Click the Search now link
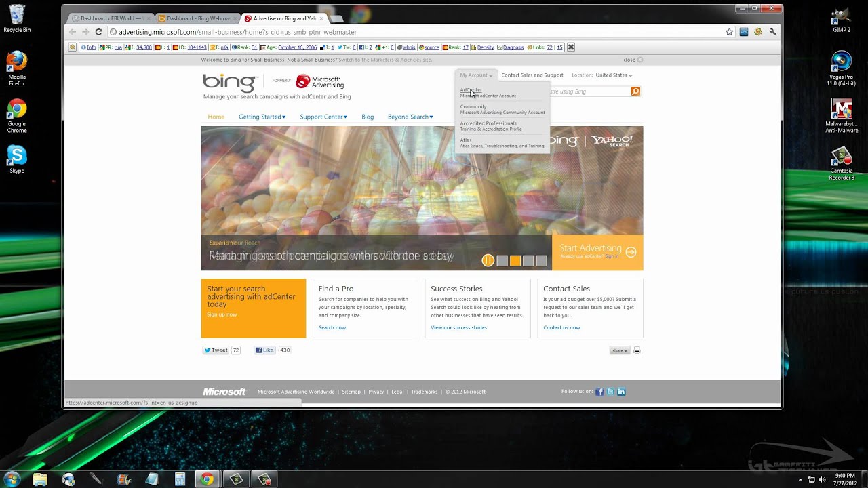This screenshot has height=488, width=868. pyautogui.click(x=332, y=327)
